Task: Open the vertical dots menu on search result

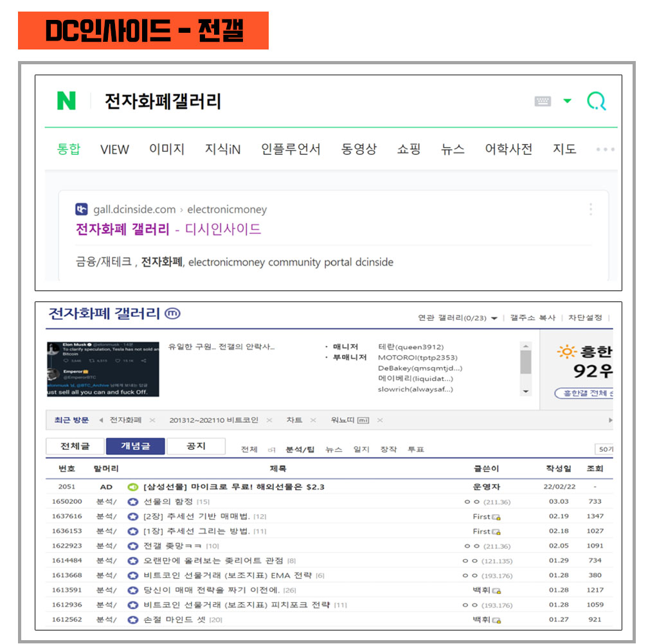Action: (591, 209)
